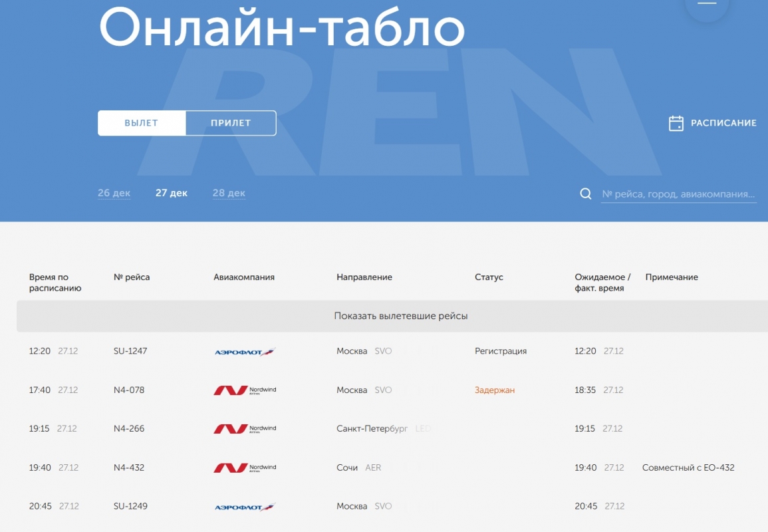The image size is (768, 532).
Task: Click the magnifying glass search icon
Action: [586, 194]
